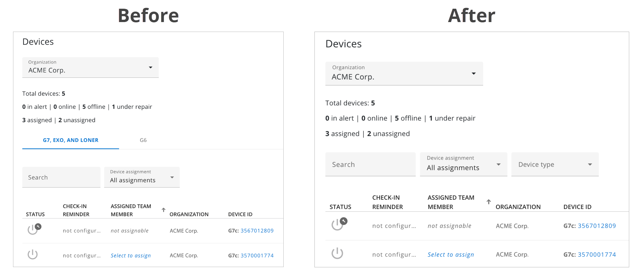644x274 pixels.
Task: Focus the Search field in the Before panel
Action: 61,177
